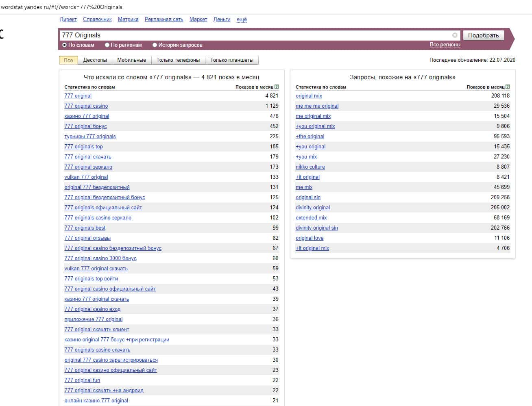Select the "Все" device tab
Image resolution: width=532 pixels, height=406 pixels.
pyautogui.click(x=68, y=60)
